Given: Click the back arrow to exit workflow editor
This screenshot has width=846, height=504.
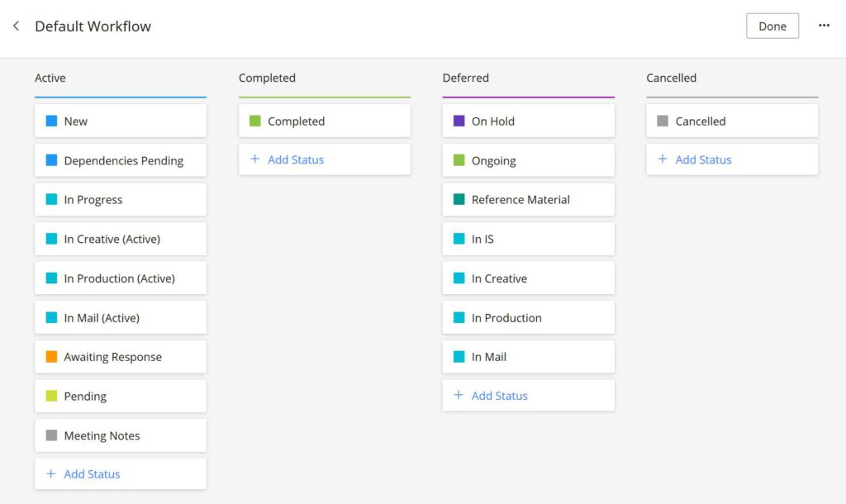Looking at the screenshot, I should [x=16, y=26].
